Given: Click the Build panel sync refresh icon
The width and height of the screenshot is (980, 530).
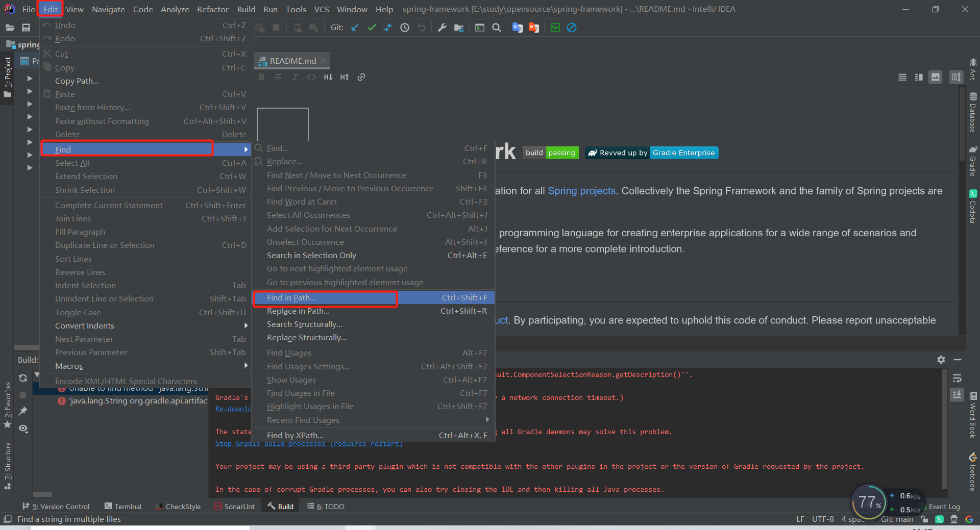Looking at the screenshot, I should pyautogui.click(x=23, y=378).
